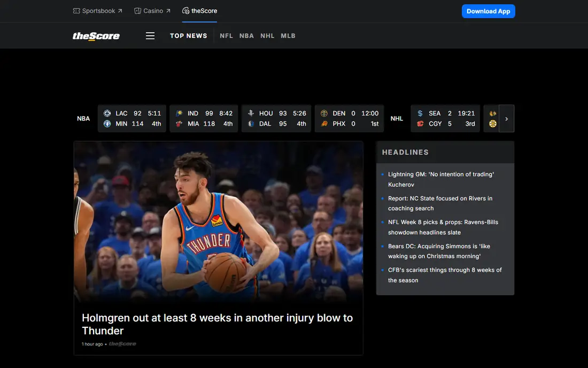588x368 pixels.
Task: Open NC State Rivers coaching search headline
Action: pyautogui.click(x=440, y=203)
